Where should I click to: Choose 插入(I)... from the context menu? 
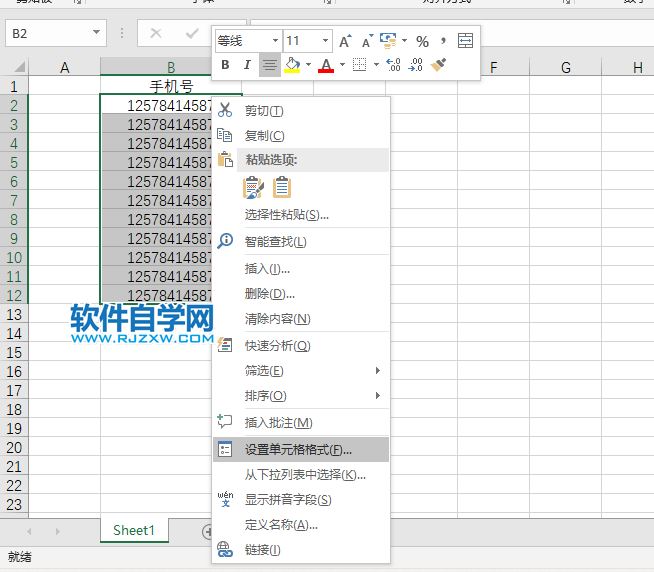point(267,269)
